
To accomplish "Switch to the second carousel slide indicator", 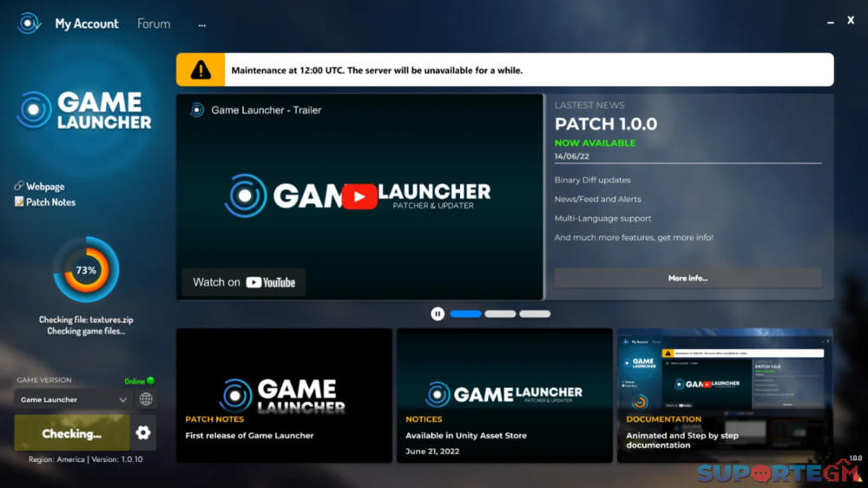I will pyautogui.click(x=500, y=313).
